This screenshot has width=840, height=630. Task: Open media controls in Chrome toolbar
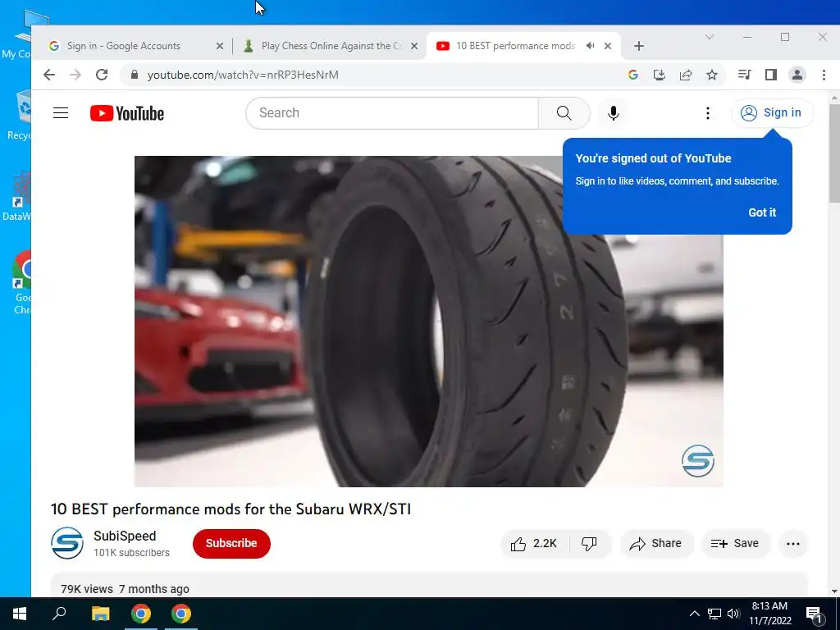pos(744,75)
